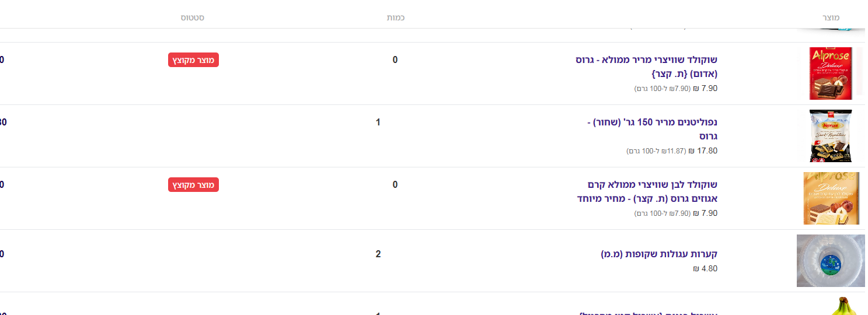Click מוצר מקוצץ badge in the red chocolate row
This screenshot has width=868, height=315.
[x=193, y=60]
